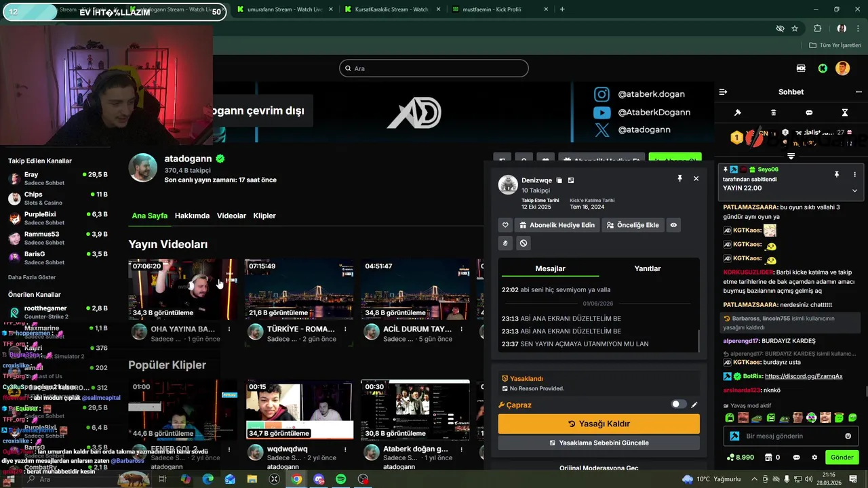
Task: Switch to Yanıtlar tab
Action: coord(647,268)
